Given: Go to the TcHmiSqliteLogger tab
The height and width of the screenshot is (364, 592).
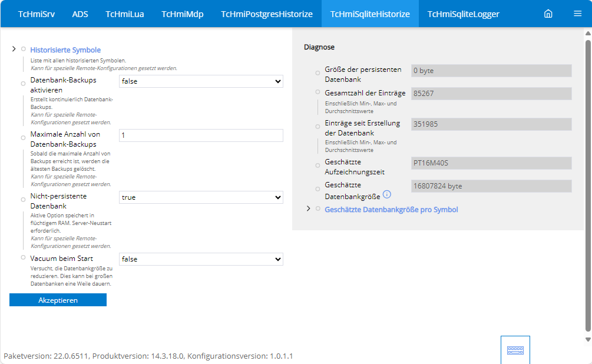Looking at the screenshot, I should click(x=463, y=14).
